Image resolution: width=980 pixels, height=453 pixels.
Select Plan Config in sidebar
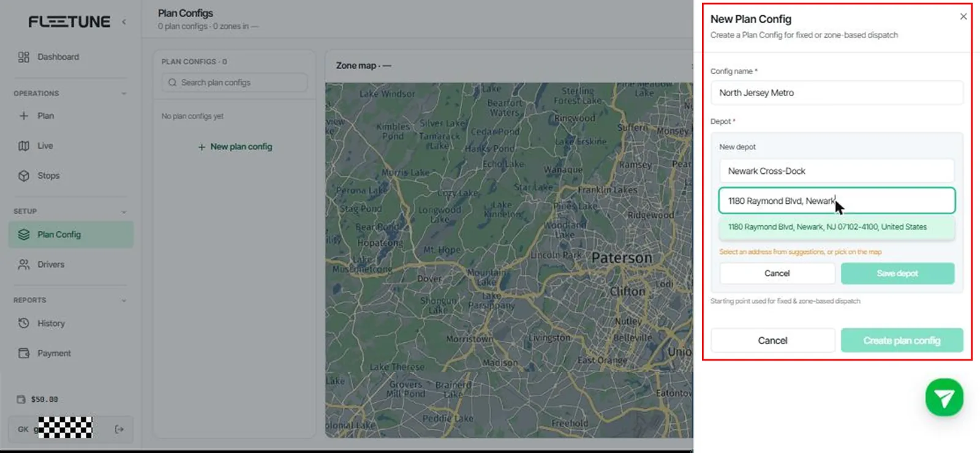coord(71,234)
